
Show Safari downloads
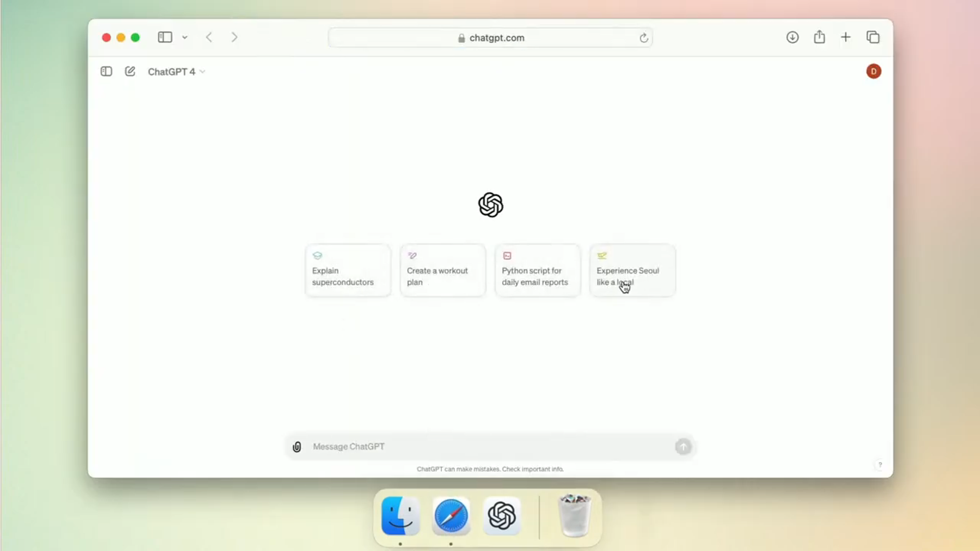(792, 37)
